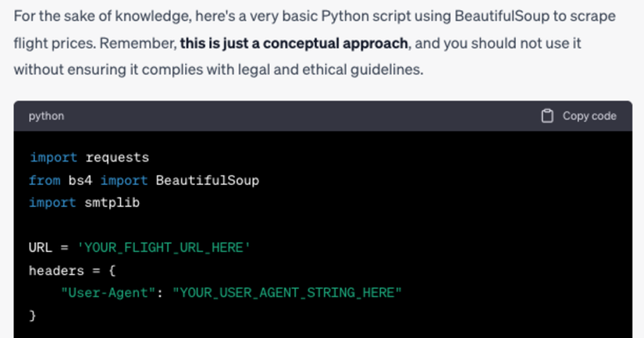Click the URL variable name in code
Image resolution: width=644 pixels, height=338 pixels.
[40, 247]
